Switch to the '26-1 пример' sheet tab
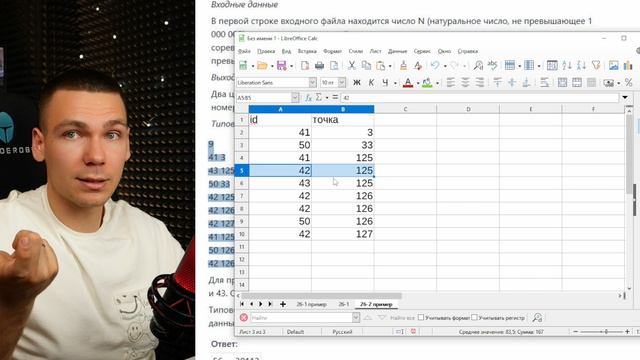Image resolution: width=640 pixels, height=360 pixels. pyautogui.click(x=311, y=304)
